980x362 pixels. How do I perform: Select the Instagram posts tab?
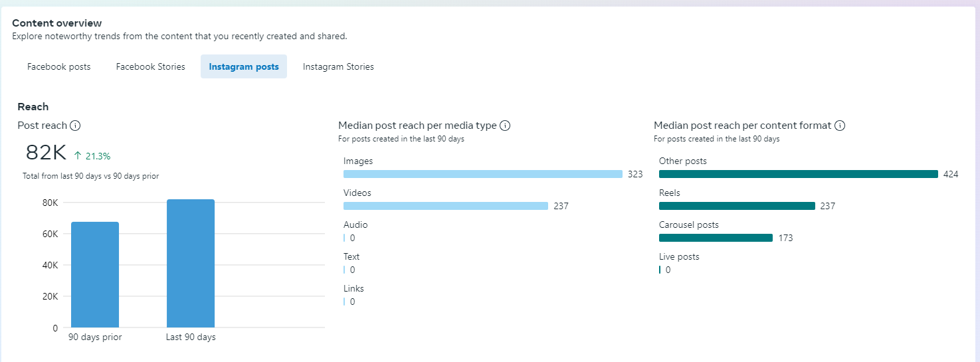click(244, 66)
